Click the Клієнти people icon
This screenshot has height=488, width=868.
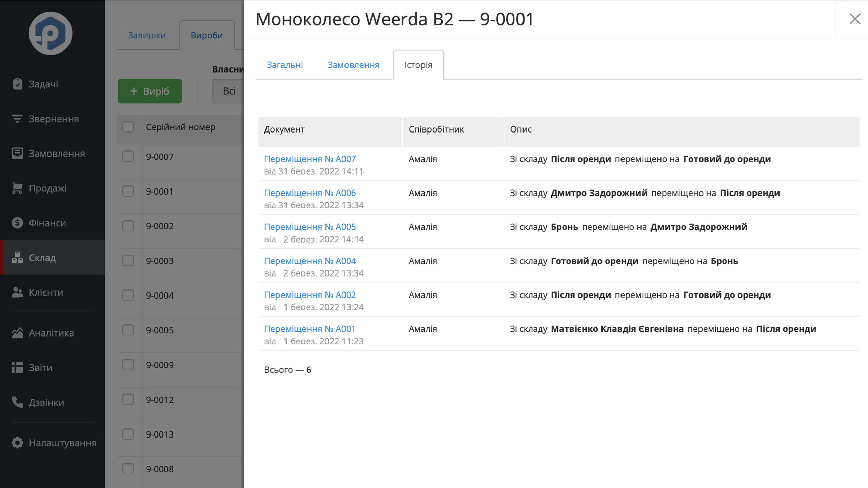click(x=17, y=292)
